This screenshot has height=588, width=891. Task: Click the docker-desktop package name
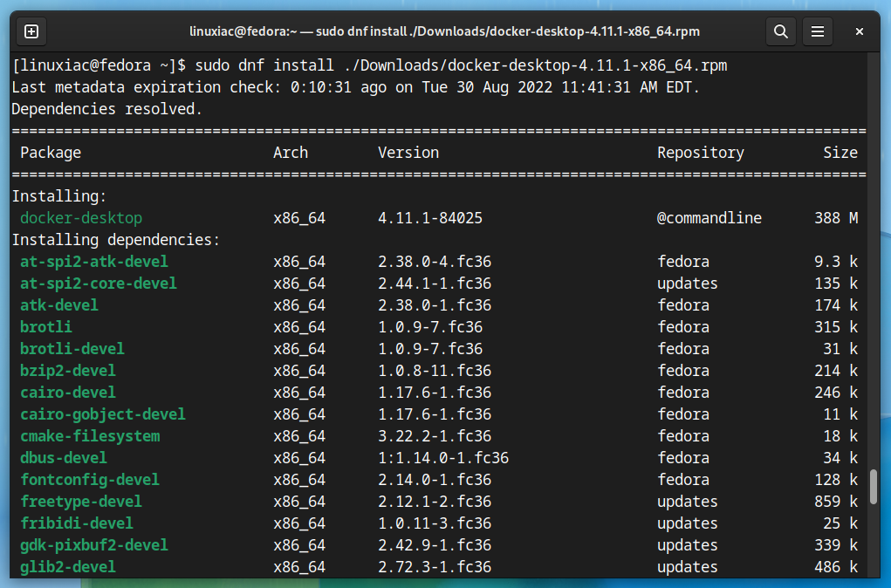click(x=81, y=218)
